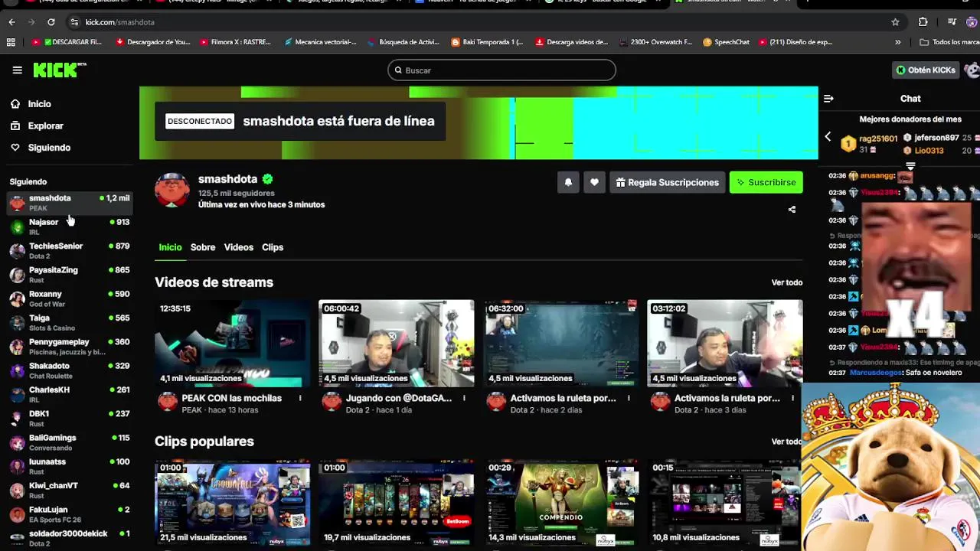Click Ver todo next to Clips populares

(787, 442)
